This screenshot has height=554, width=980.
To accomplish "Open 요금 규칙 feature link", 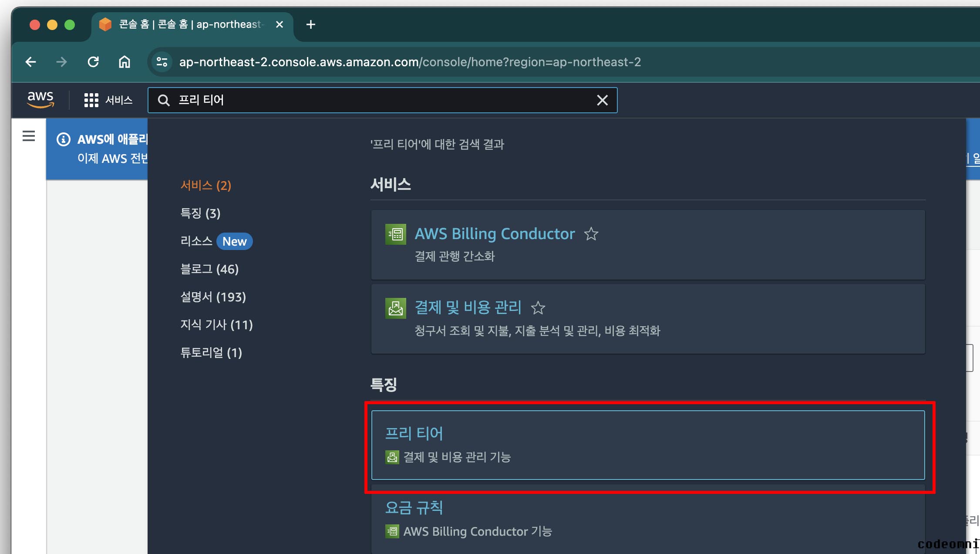I will [x=414, y=508].
